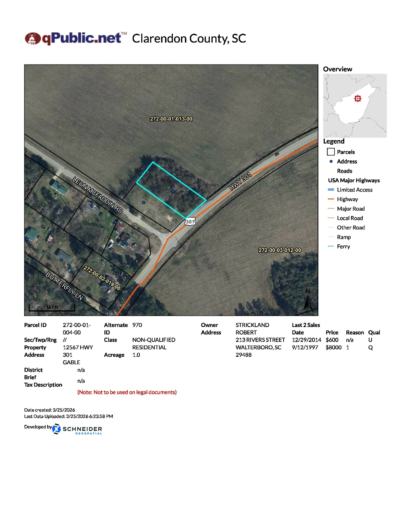Screen dimensions: 411x532
Task: Click parcel label 272-00-03-012-00
Action: click(x=280, y=250)
